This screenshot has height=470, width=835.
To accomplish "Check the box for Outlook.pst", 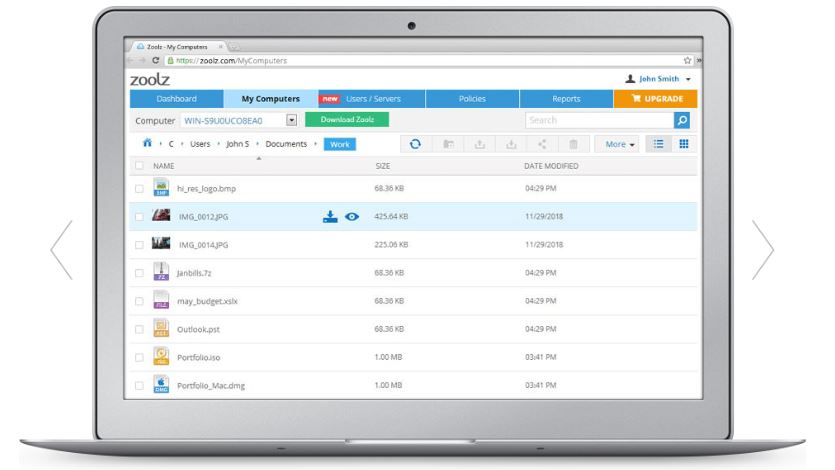I will [x=140, y=329].
